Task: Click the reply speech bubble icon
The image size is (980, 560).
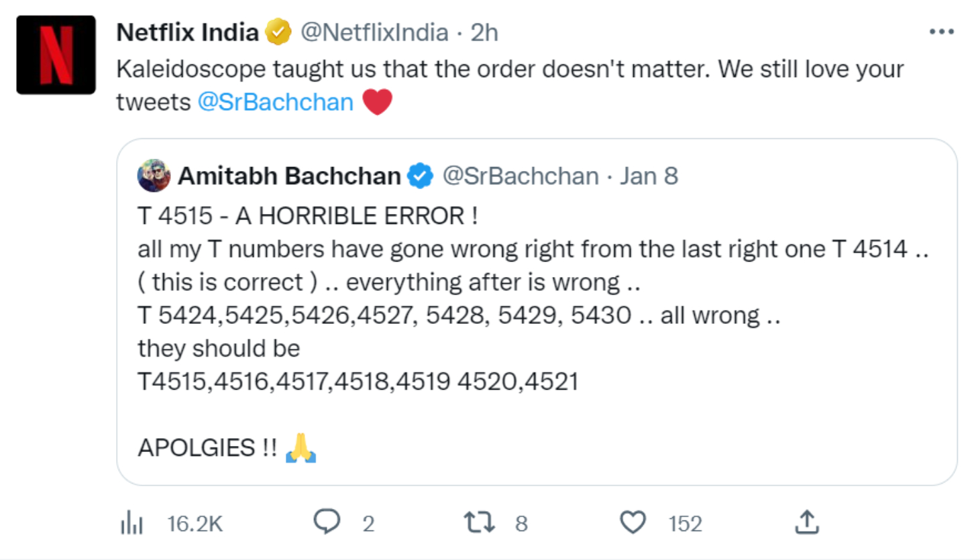Action: pyautogui.click(x=327, y=522)
